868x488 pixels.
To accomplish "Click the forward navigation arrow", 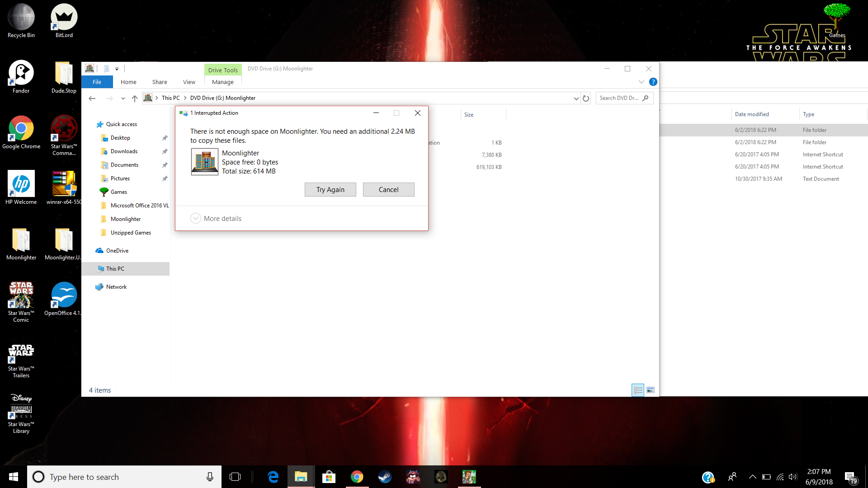I will [x=109, y=98].
